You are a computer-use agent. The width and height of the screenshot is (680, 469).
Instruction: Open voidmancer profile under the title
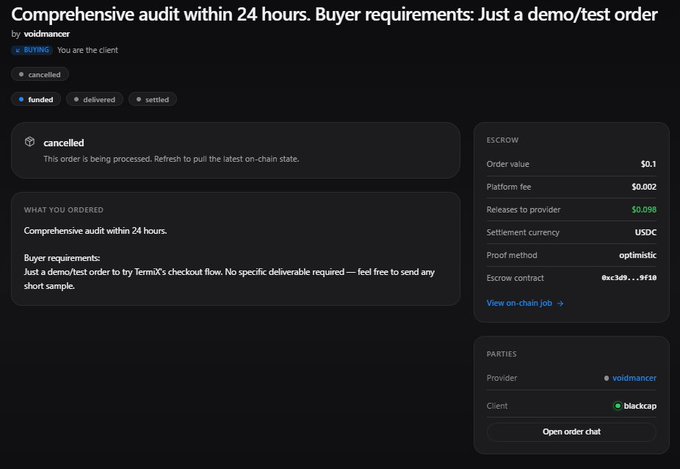(46, 34)
